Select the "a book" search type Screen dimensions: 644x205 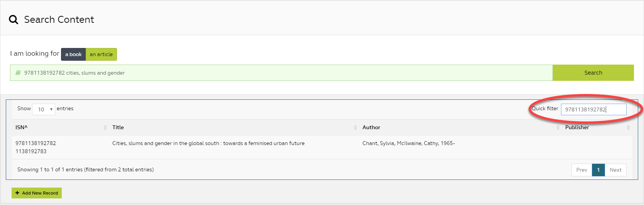[x=73, y=55]
